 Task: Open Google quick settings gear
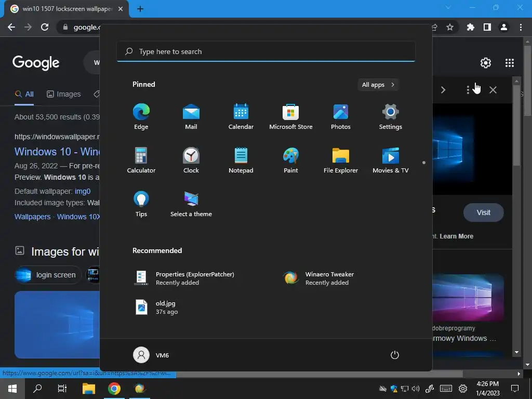point(486,63)
